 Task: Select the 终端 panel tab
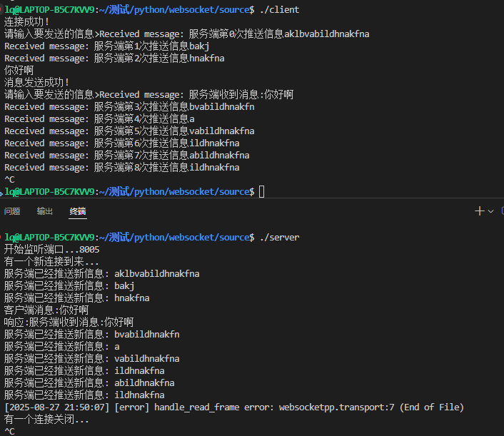tap(78, 211)
